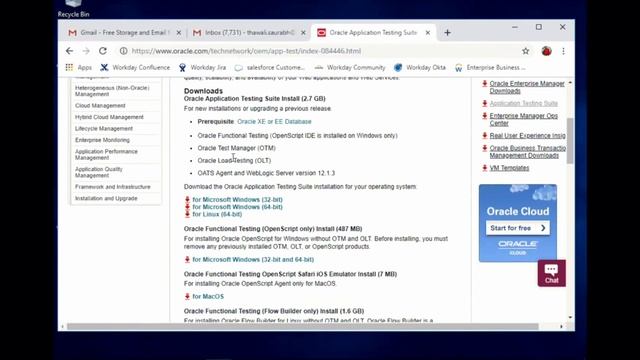Close the Oracle Application Testing Suite tab
The width and height of the screenshot is (640, 360).
428,33
